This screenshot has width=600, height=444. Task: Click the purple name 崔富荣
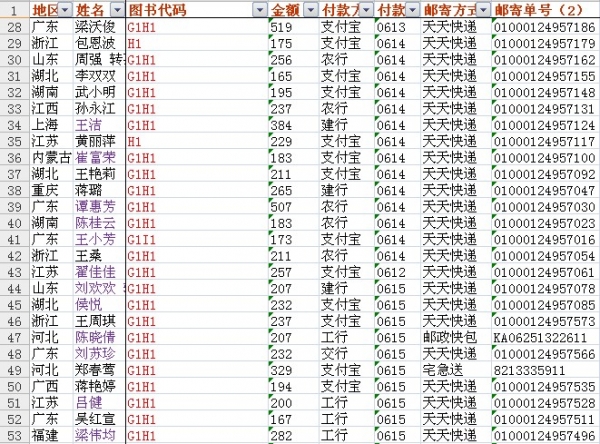[x=96, y=157]
